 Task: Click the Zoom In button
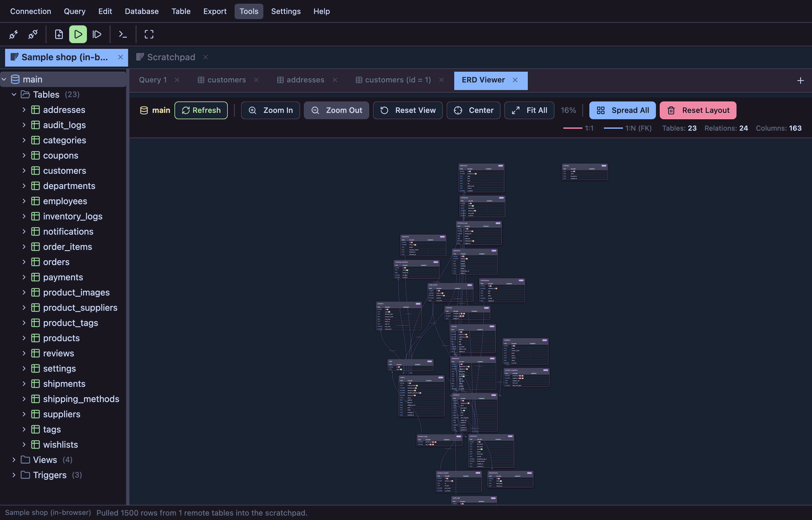coord(270,110)
